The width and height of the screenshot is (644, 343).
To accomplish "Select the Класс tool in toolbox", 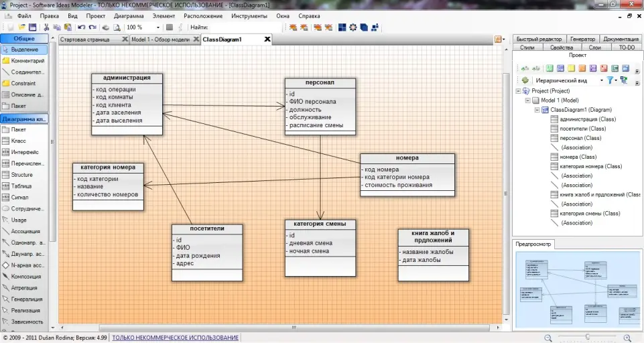I will [x=19, y=141].
